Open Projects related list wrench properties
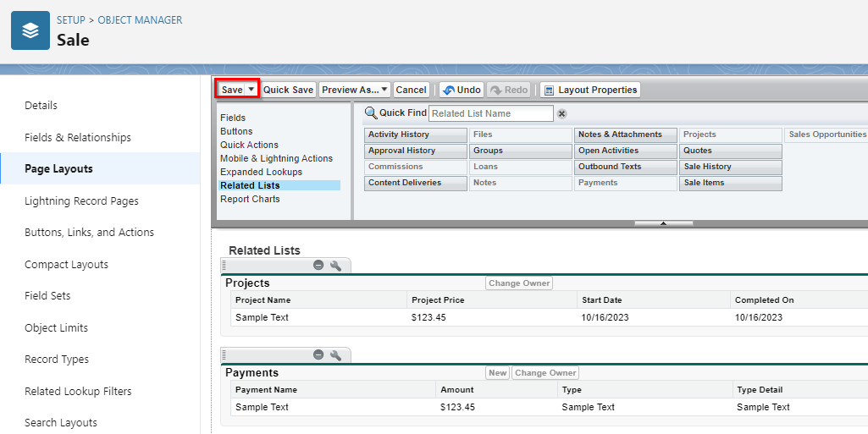Screen dimensions: 868x434 [335, 266]
